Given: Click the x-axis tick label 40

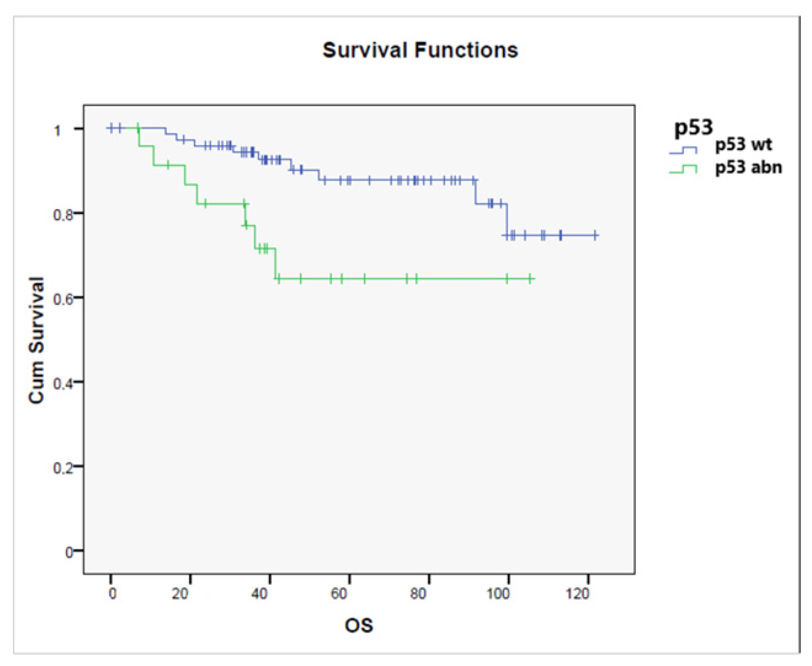Looking at the screenshot, I should (260, 593).
